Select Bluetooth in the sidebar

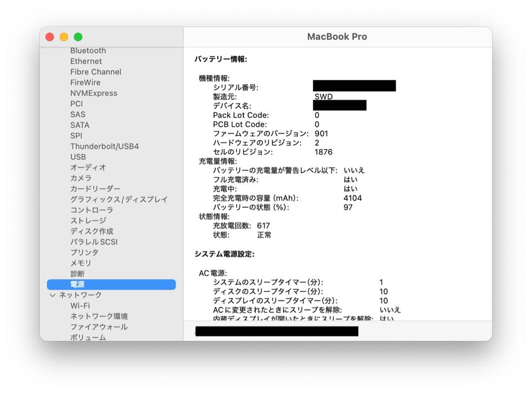coord(88,50)
